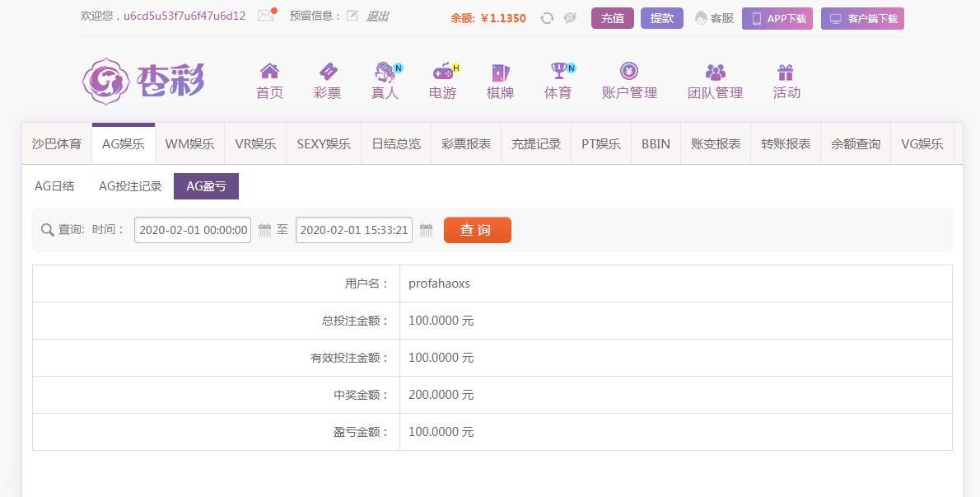
Task: Switch to the VR娱乐 tab
Action: click(x=255, y=143)
